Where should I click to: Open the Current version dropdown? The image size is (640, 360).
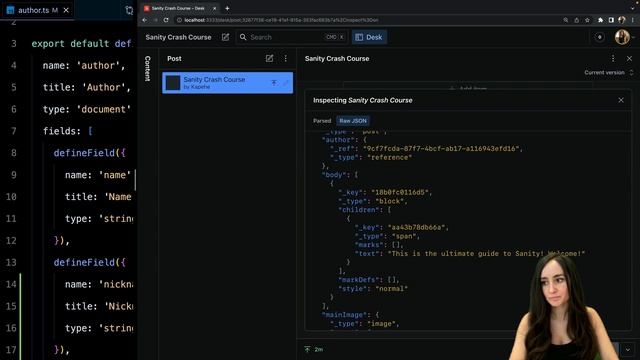click(609, 73)
